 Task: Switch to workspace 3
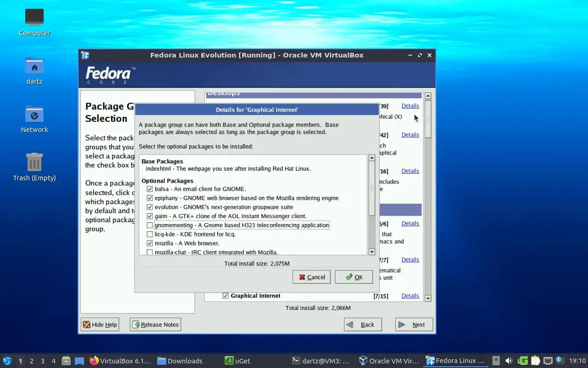point(43,361)
